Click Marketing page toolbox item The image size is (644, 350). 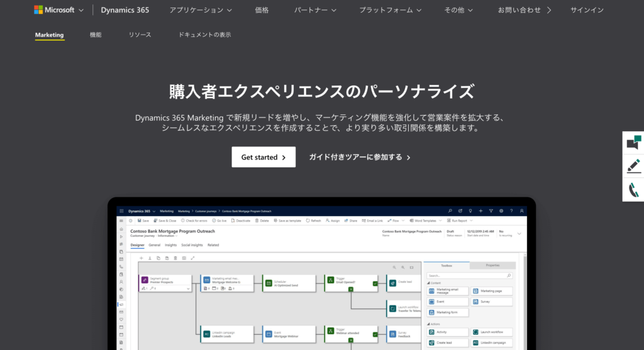click(x=492, y=291)
